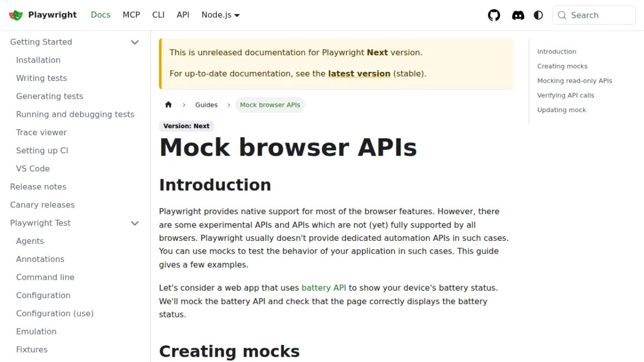The height and width of the screenshot is (362, 644).
Task: Click the Introduction heading
Action: 215,184
